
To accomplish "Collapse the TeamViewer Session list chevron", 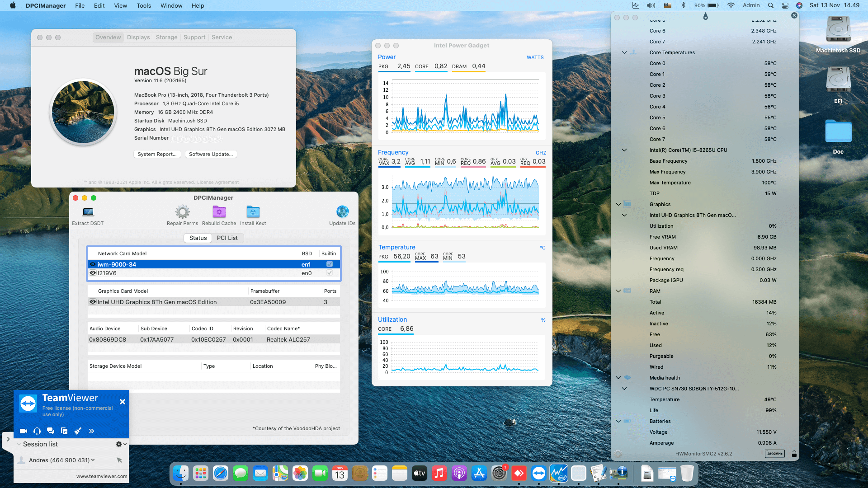I will click(19, 444).
